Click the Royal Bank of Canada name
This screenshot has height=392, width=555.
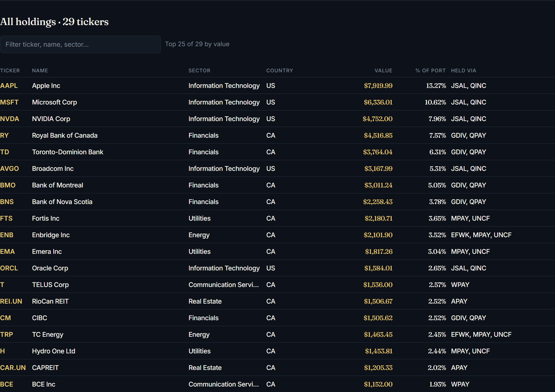tap(65, 136)
